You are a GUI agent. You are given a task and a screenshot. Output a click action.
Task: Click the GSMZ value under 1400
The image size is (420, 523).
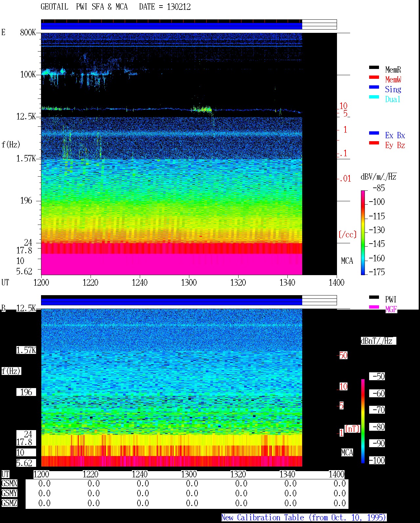coord(340,503)
